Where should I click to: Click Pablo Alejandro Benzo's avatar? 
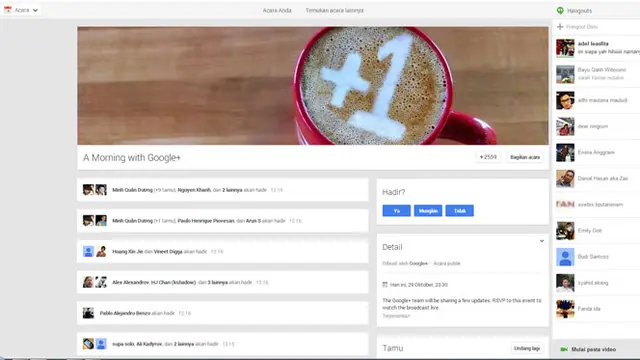pos(88,313)
